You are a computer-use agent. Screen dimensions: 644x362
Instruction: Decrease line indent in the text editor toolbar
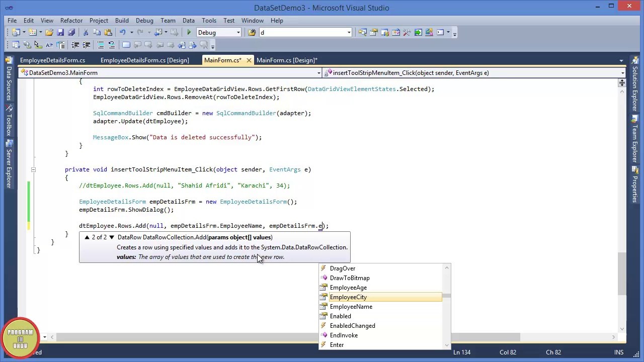point(75,45)
